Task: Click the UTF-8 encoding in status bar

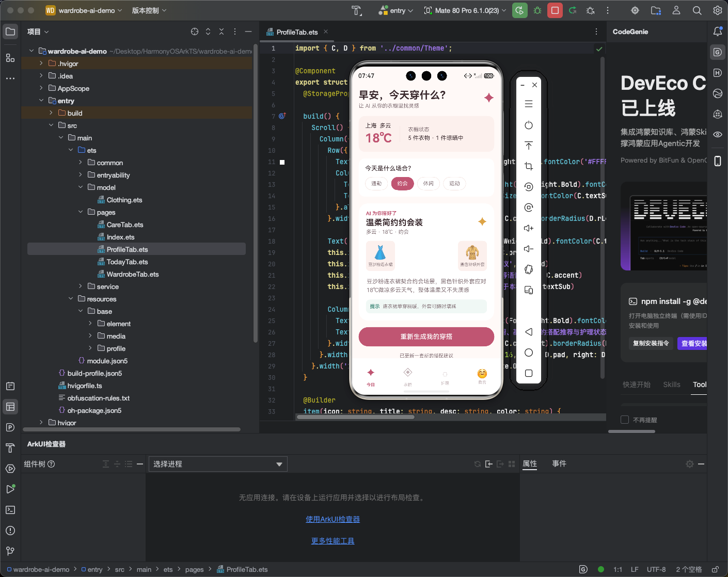Action: click(x=656, y=569)
